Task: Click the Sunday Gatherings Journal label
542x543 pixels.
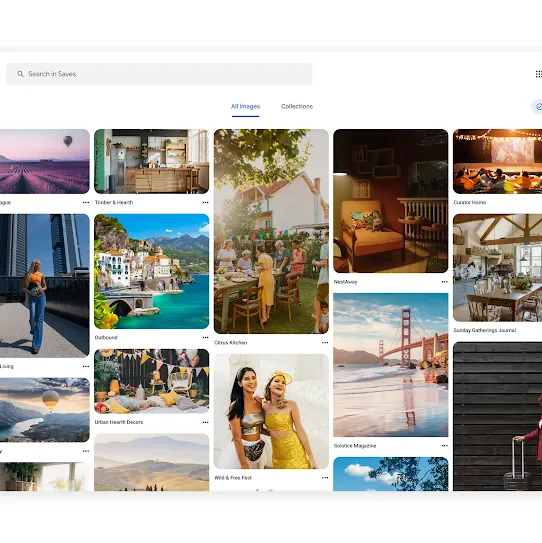Action: tap(485, 330)
